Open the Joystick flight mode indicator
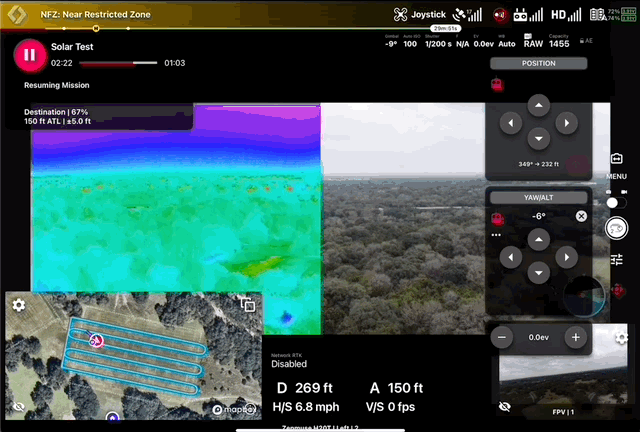 coord(420,15)
